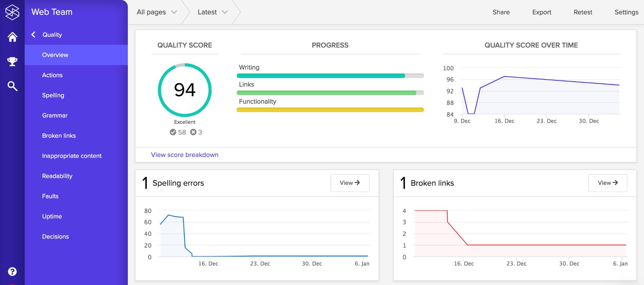Click Retest in the top bar
The width and height of the screenshot is (644, 285).
582,12
